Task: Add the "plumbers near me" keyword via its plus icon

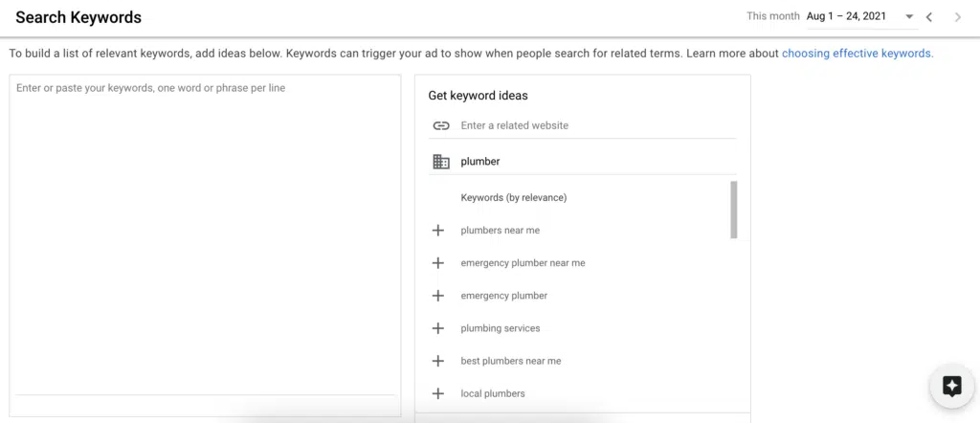Action: (438, 231)
